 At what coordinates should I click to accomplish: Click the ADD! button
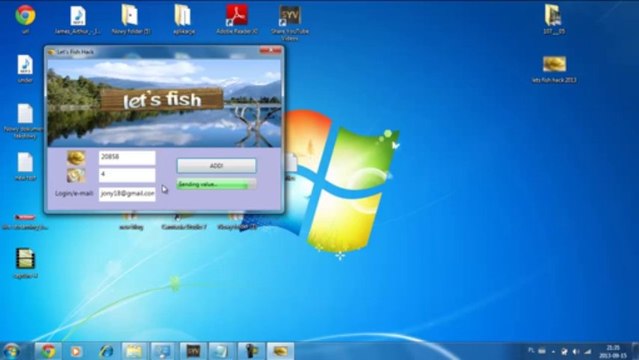coord(216,166)
